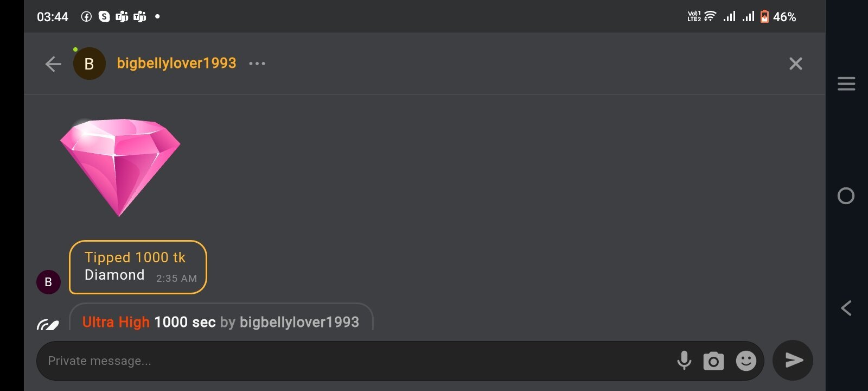Send the private message
This screenshot has width=868, height=391.
[x=793, y=361]
